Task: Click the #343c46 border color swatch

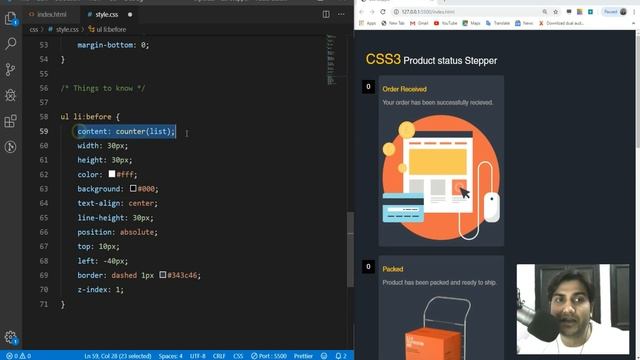Action: [x=162, y=275]
